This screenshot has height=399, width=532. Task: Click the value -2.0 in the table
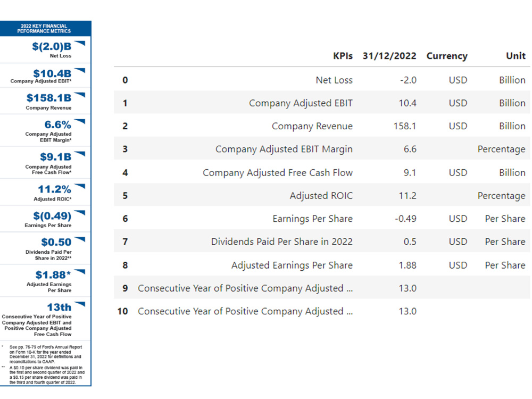point(408,80)
